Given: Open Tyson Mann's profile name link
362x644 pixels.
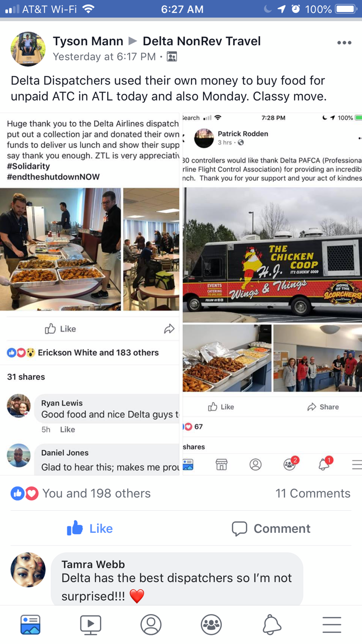Looking at the screenshot, I should click(88, 41).
